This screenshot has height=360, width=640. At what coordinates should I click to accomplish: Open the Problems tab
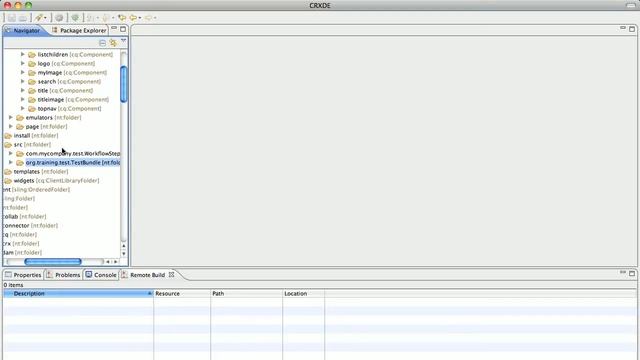click(x=63, y=275)
